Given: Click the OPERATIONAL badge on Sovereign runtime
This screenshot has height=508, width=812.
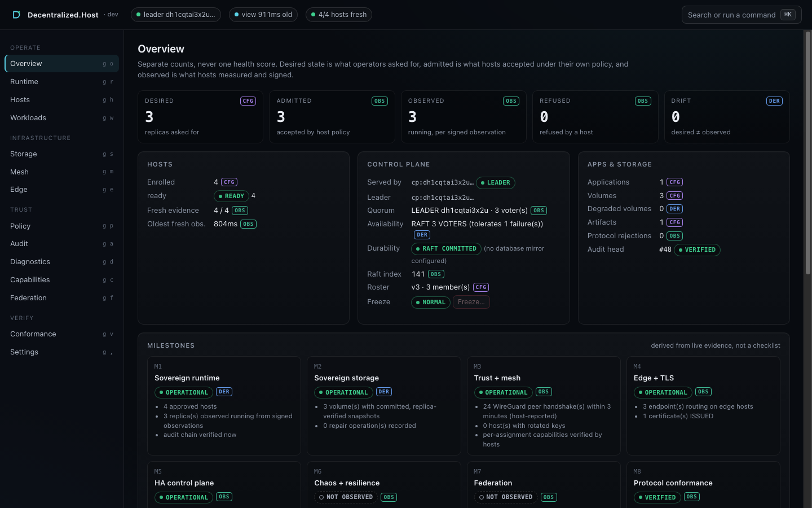Looking at the screenshot, I should coord(184,392).
